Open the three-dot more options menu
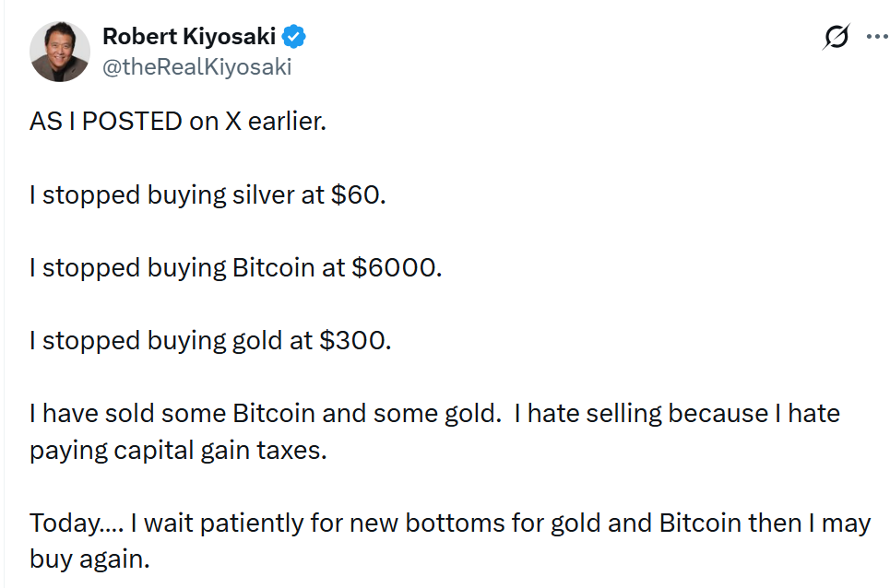 tap(875, 38)
